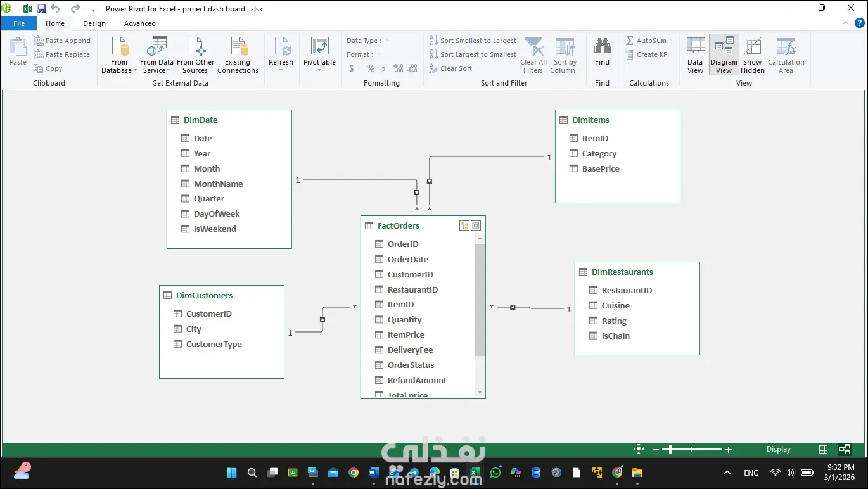Open the File menu
This screenshot has height=489, width=868.
click(19, 23)
